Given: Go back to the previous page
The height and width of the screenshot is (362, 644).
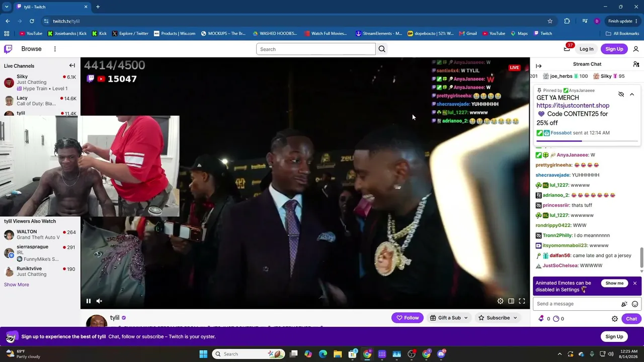Looking at the screenshot, I should click(8, 21).
